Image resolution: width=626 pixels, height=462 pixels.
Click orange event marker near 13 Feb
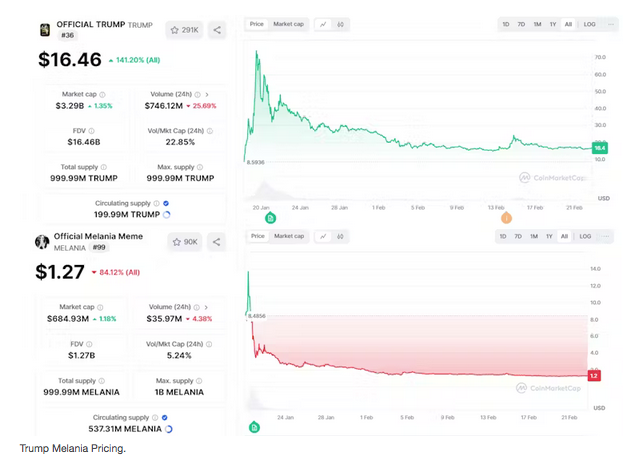tap(506, 218)
